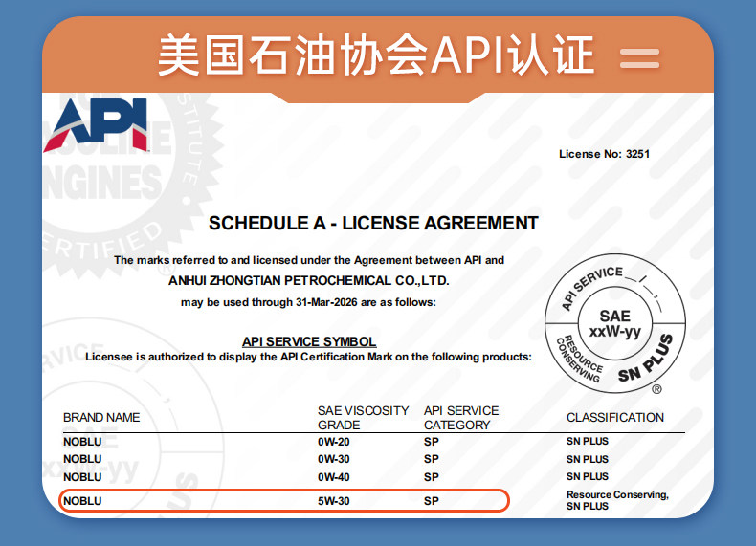Click the 0W-20 viscosity grade cell

[334, 442]
